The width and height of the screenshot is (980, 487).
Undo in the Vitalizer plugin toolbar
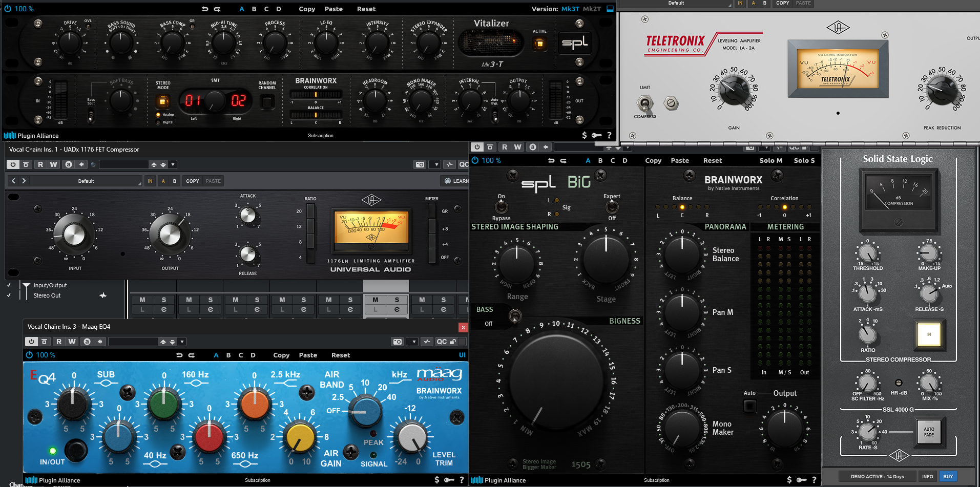(205, 9)
